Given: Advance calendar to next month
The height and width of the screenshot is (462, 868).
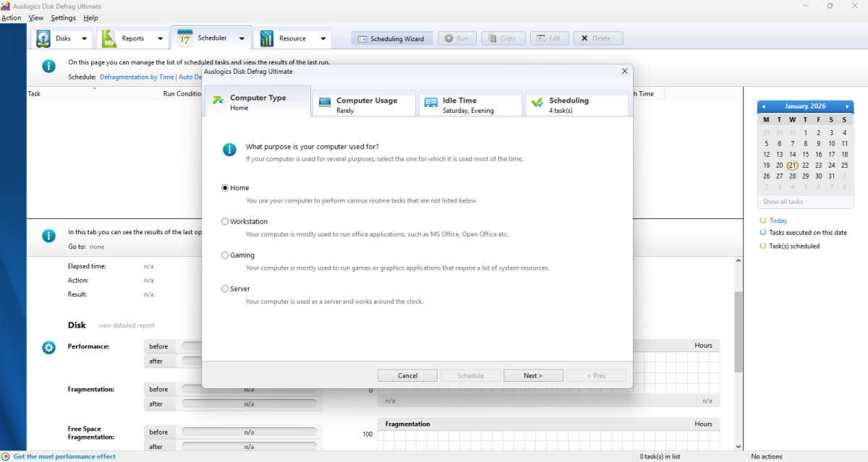Looking at the screenshot, I should point(847,106).
